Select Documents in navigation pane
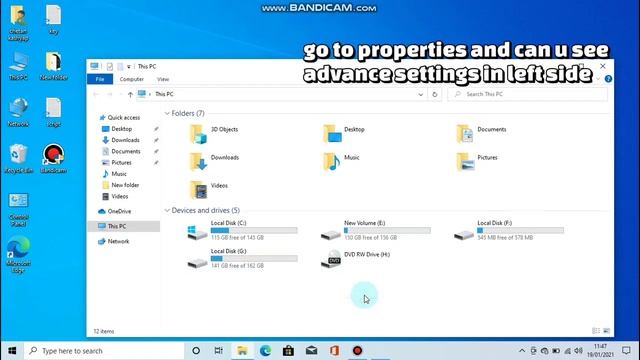Image resolution: width=640 pixels, height=360 pixels. tap(125, 151)
